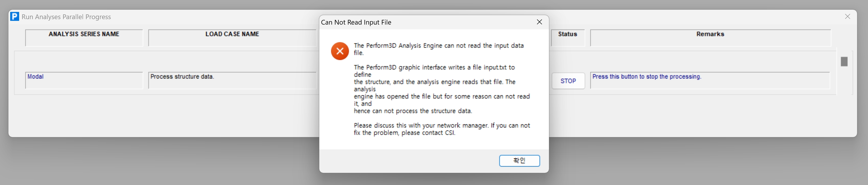Image resolution: width=868 pixels, height=185 pixels.
Task: Close the Can Not Read Input File dialog
Action: (x=539, y=22)
